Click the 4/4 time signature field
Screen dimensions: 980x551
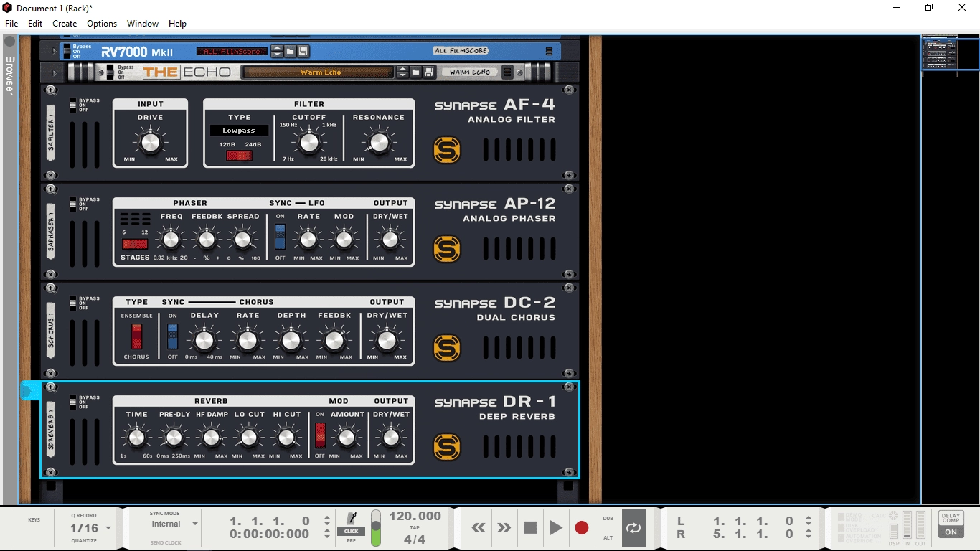pos(415,540)
